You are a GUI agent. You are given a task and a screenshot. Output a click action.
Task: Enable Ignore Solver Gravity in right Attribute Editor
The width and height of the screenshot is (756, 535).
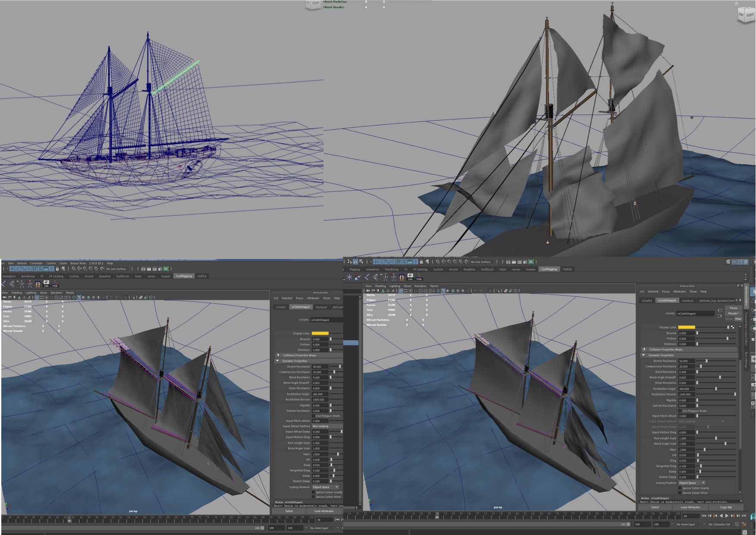(x=680, y=488)
